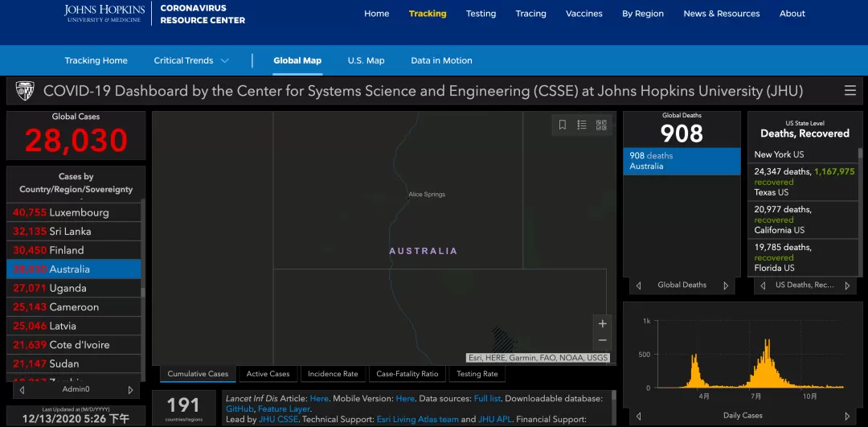Select the Case-Fatality Ratio map tab
Screen dimensions: 868x427
coord(407,374)
